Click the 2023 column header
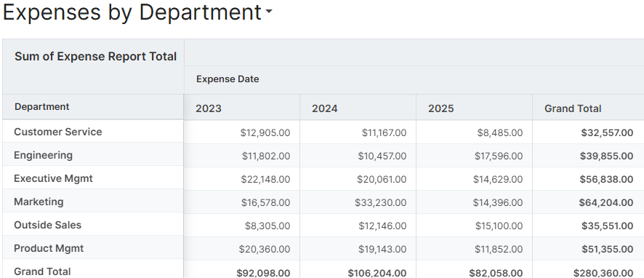 242,108
